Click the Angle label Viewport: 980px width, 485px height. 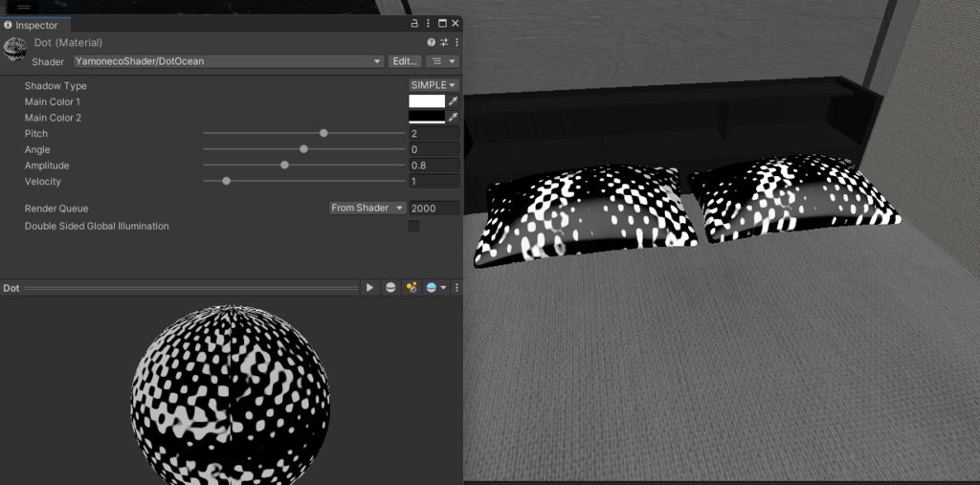(37, 149)
